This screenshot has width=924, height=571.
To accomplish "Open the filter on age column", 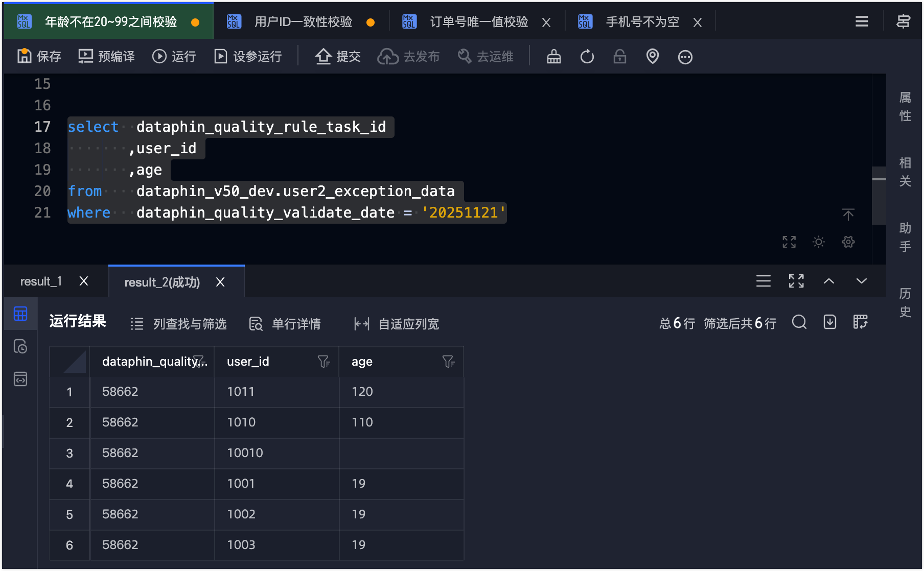I will click(448, 362).
